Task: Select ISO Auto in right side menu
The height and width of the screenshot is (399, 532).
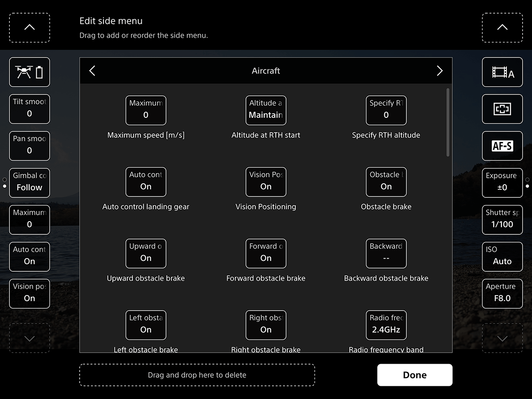Action: 502,256
